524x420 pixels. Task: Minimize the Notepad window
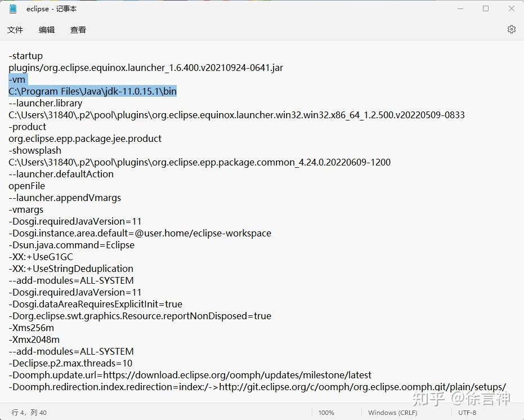(460, 8)
